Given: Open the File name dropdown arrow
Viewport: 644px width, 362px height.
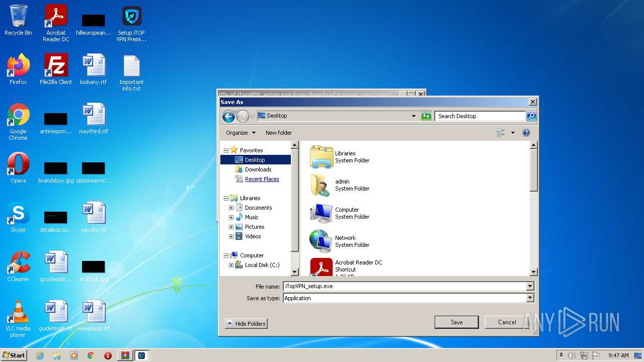Looking at the screenshot, I should [530, 287].
